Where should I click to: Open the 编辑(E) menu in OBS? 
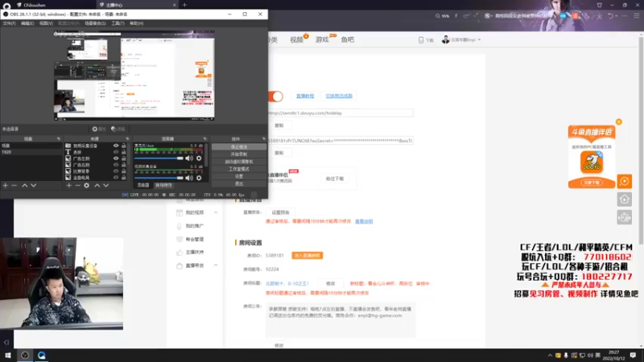point(27,23)
